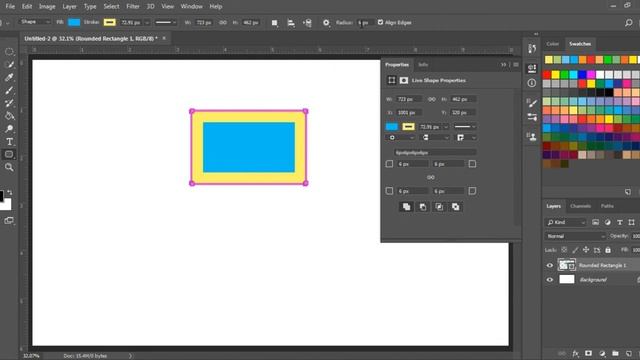Viewport: 640px width, 360px height.
Task: Select the Brush tool
Action: [9, 90]
